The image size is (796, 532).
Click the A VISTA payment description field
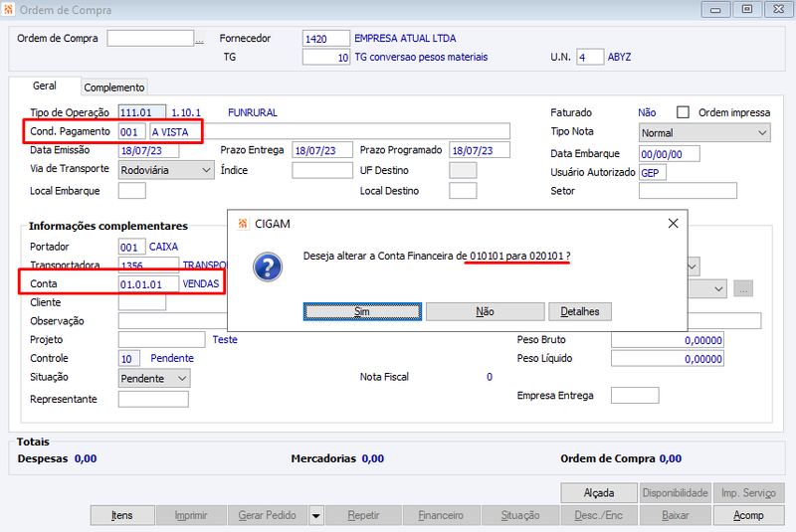coord(330,132)
